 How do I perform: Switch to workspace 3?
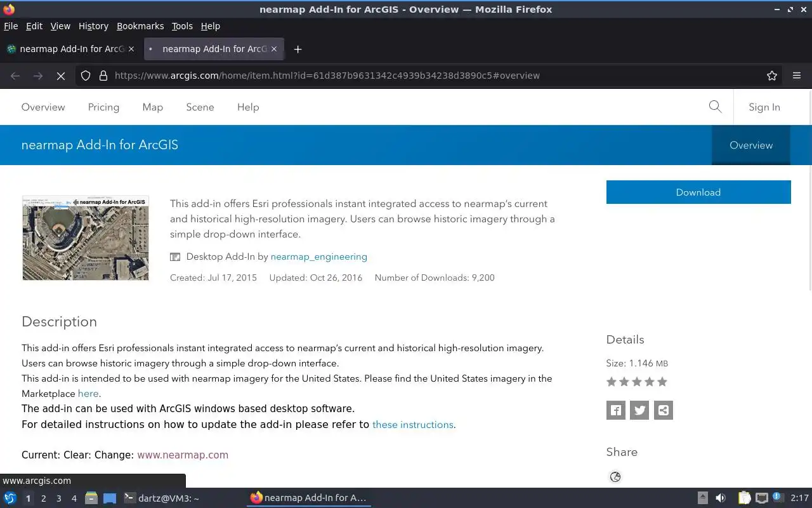[58, 498]
